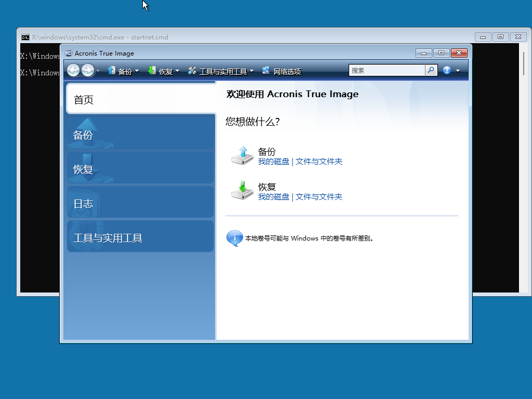Click 文件与文件夹 link under 备份

[x=318, y=162]
